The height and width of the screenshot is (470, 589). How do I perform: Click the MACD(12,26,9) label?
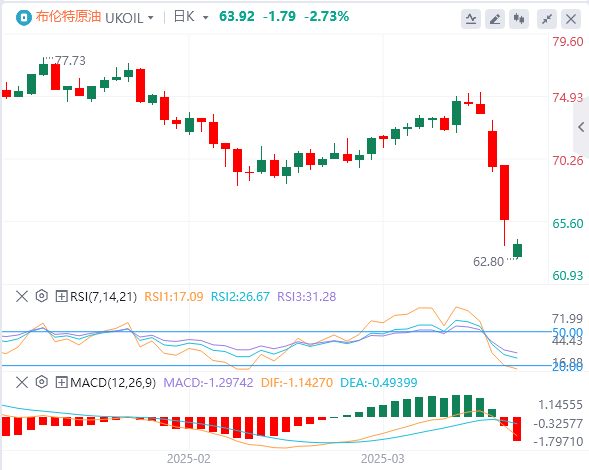(113, 383)
